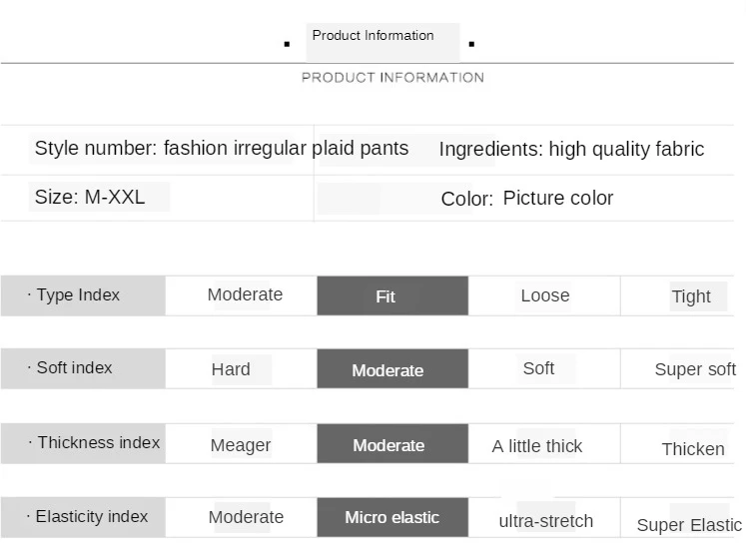Screen dimensions: 746x560
Task: Click the Style number description text
Action: coord(221,149)
